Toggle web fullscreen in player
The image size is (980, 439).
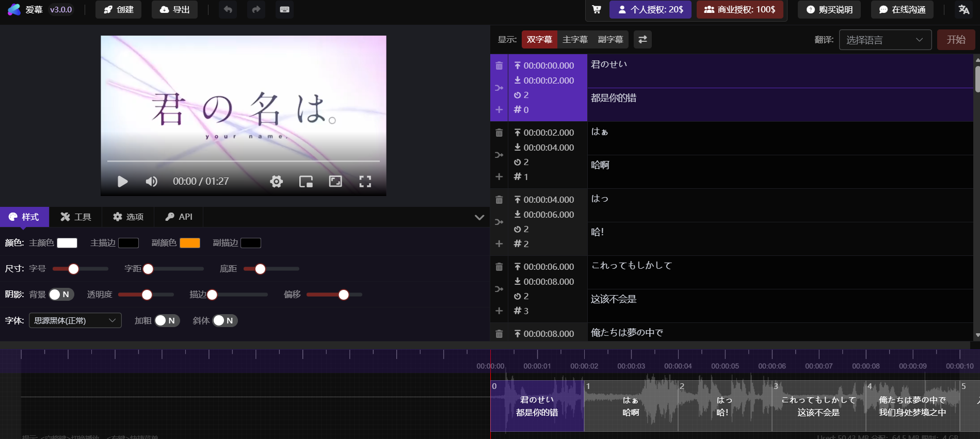pyautogui.click(x=335, y=181)
